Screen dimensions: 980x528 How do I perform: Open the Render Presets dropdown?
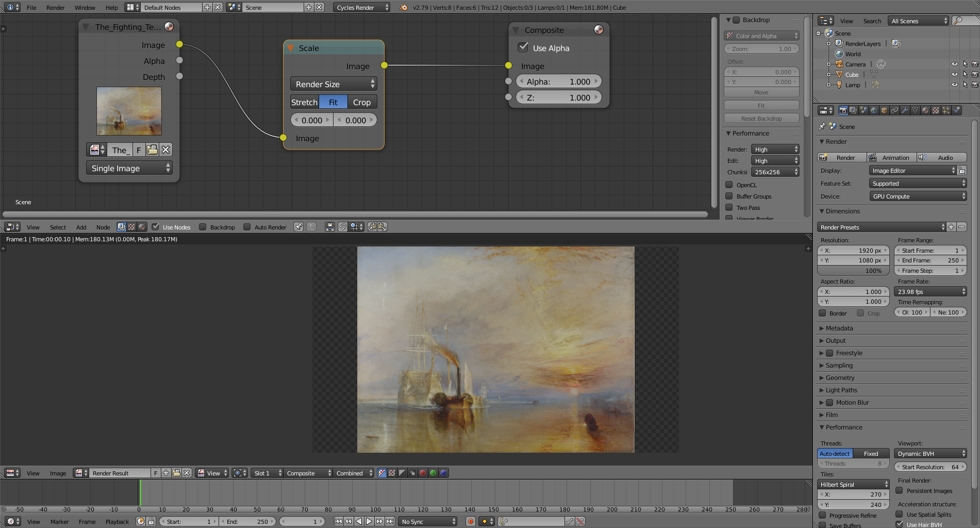tap(882, 227)
